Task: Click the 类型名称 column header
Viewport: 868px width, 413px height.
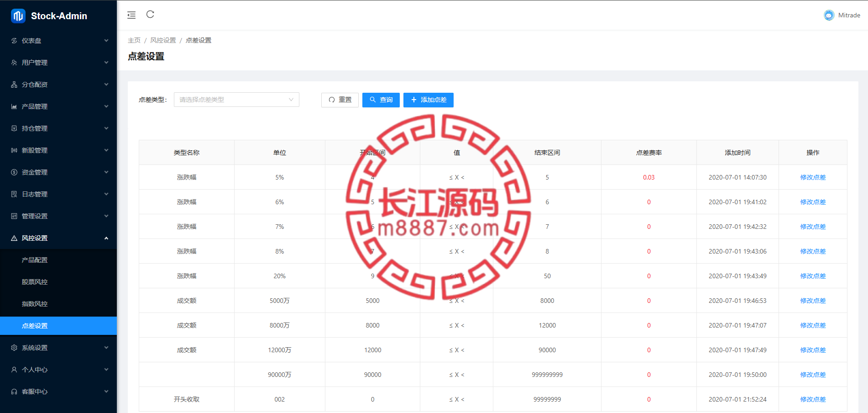Action: (187, 153)
